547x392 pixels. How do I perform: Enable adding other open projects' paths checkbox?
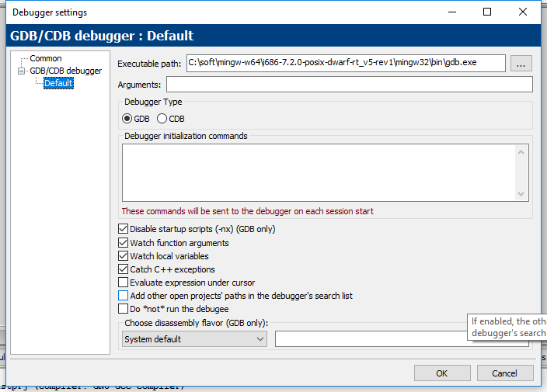123,296
